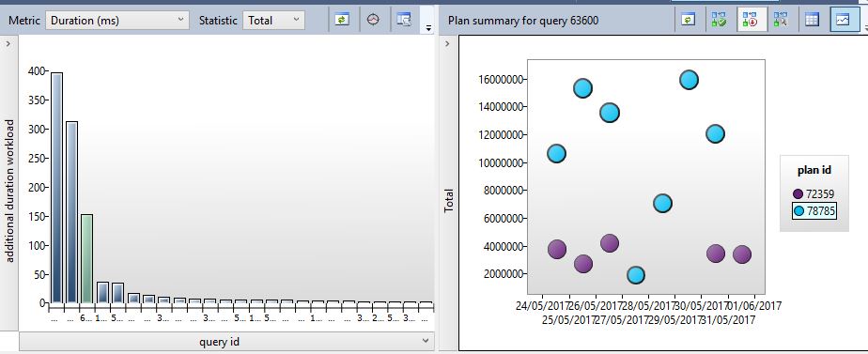Click the '01/06/2017' date label

pyautogui.click(x=754, y=305)
